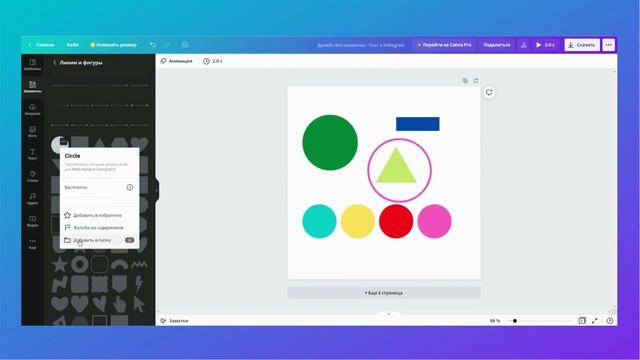Click the Circle title in popup
Image resolution: width=640 pixels, height=360 pixels.
(72, 156)
